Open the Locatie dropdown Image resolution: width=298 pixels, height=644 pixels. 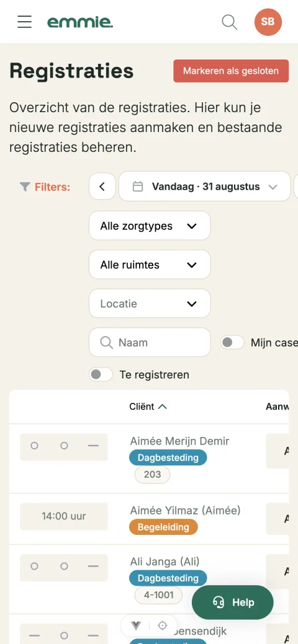150,304
